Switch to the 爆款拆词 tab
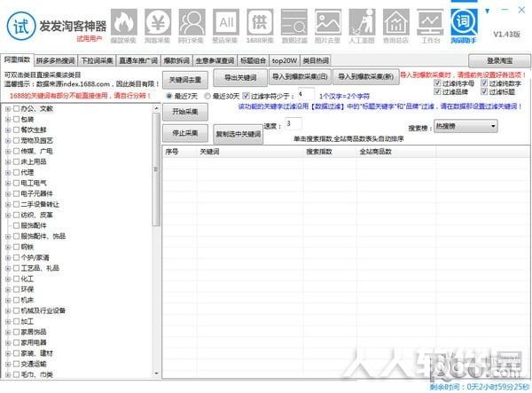 click(176, 60)
